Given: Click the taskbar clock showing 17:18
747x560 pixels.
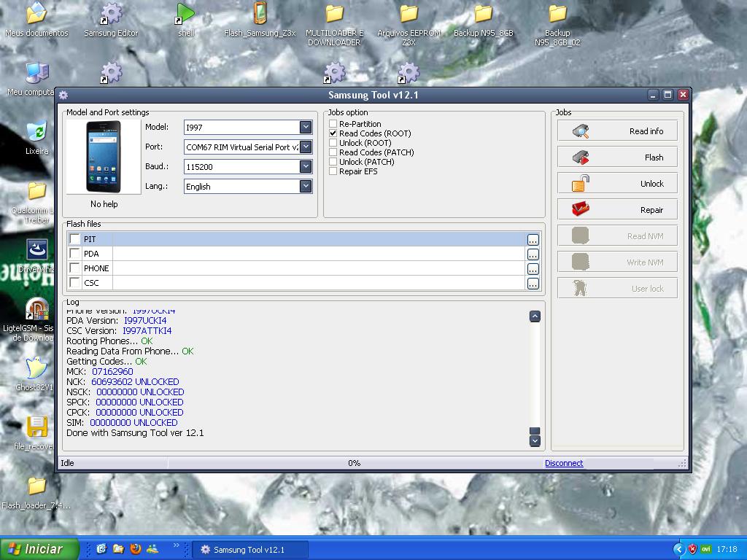Looking at the screenshot, I should 727,550.
